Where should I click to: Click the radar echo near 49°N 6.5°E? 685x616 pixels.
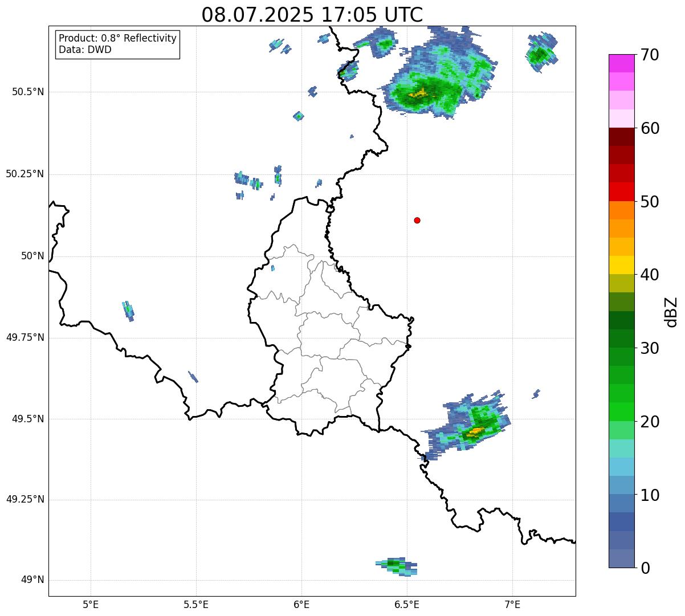click(x=397, y=566)
